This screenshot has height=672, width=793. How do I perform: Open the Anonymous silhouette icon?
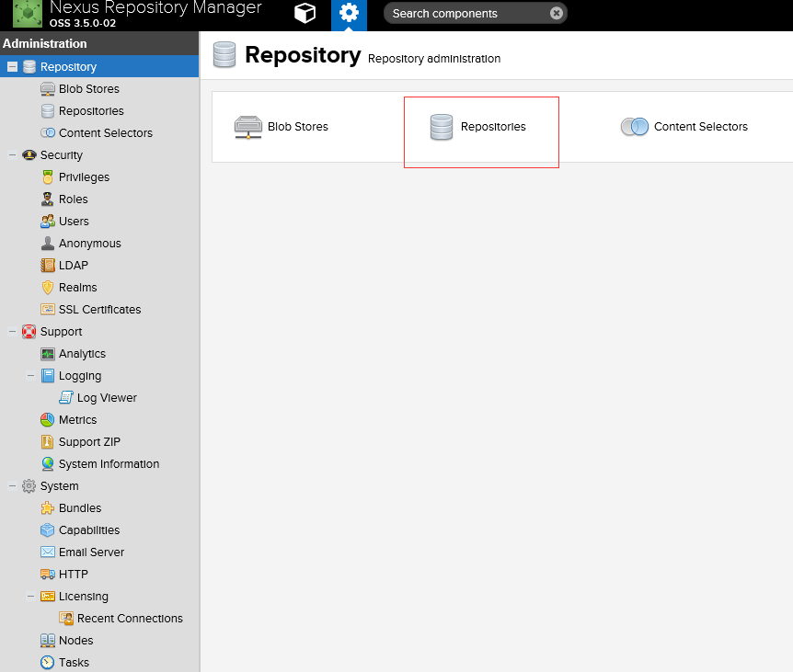48,243
